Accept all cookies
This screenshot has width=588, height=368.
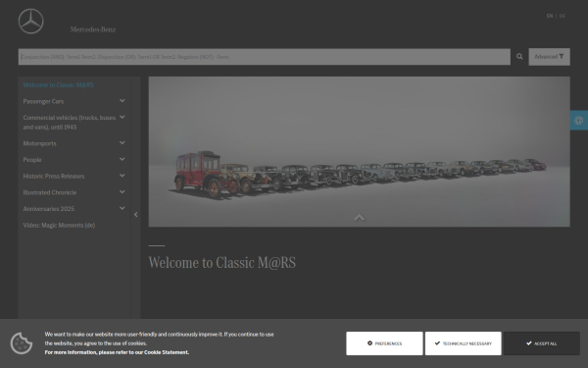pos(542,343)
